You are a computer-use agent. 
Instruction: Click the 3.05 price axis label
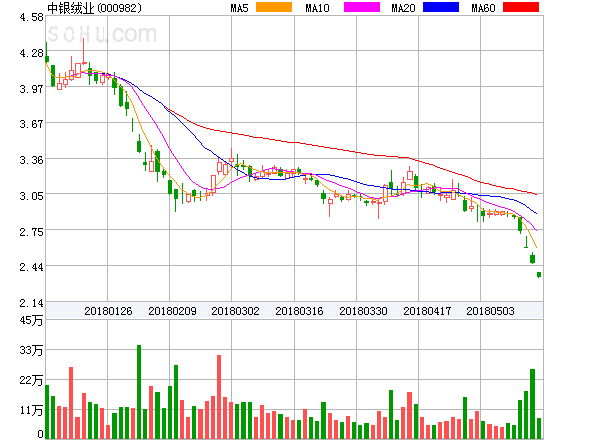point(31,196)
